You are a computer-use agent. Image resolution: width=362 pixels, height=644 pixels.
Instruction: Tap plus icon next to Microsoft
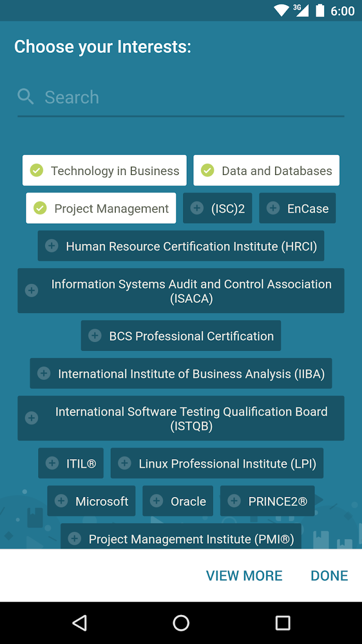click(61, 501)
